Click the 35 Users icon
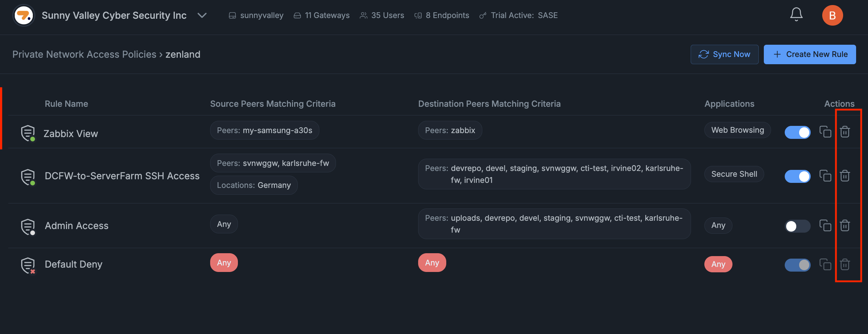 pos(363,15)
